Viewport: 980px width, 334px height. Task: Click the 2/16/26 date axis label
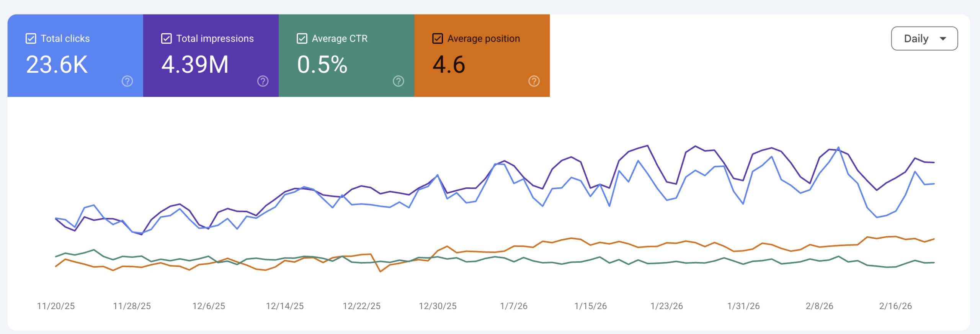[x=895, y=306]
